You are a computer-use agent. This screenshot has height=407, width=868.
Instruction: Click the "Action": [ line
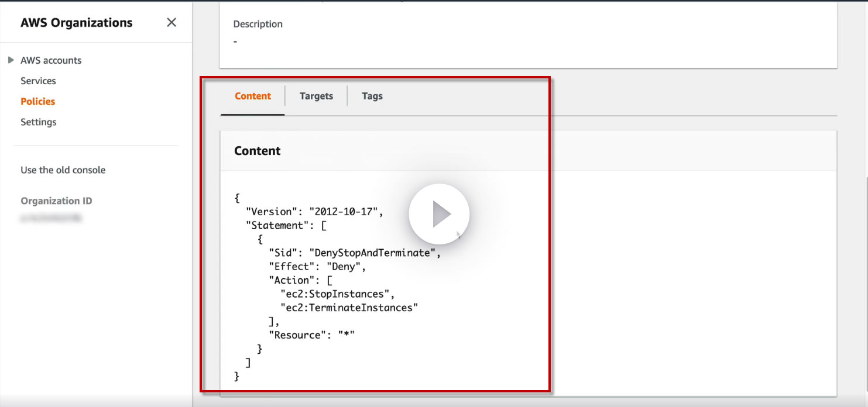coord(300,280)
